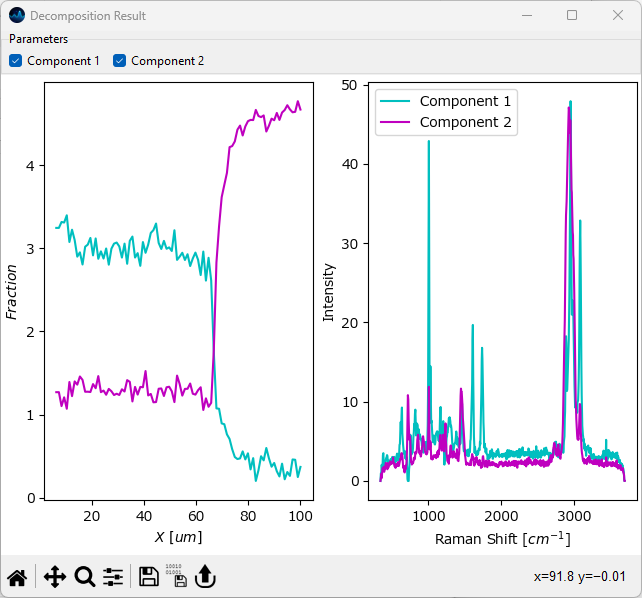The height and width of the screenshot is (598, 642).
Task: Click the binary data save icon
Action: (x=175, y=577)
